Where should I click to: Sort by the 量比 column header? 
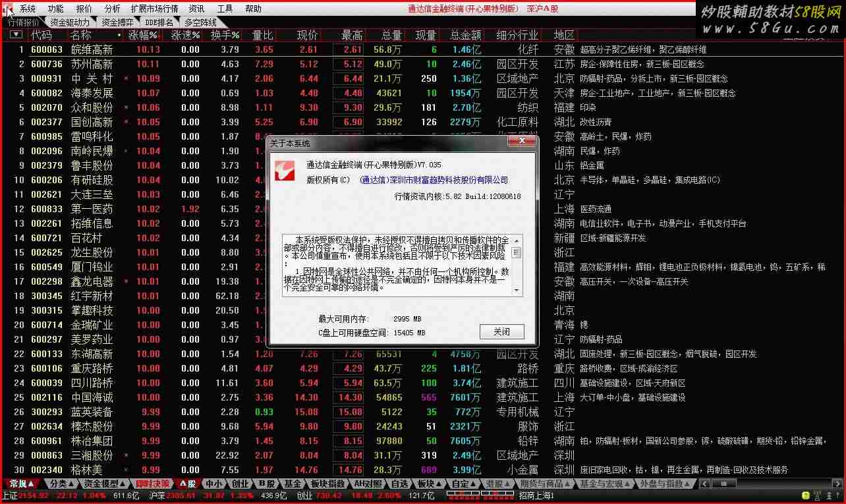[262, 35]
